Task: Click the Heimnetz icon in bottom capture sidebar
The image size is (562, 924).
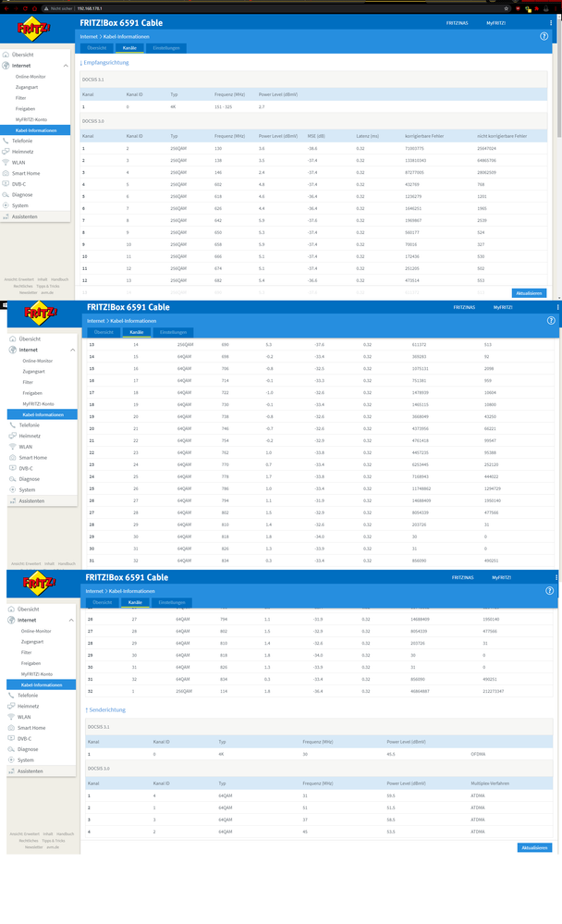Action: (x=11, y=706)
